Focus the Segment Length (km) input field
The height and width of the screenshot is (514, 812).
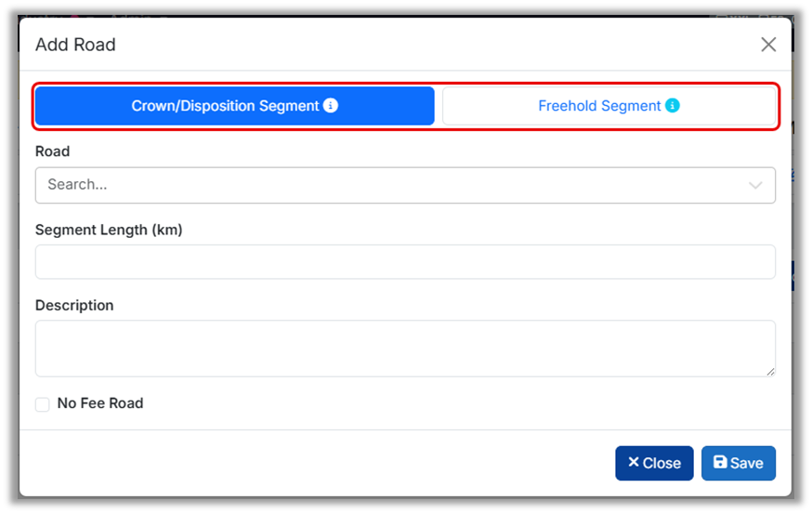pos(405,262)
